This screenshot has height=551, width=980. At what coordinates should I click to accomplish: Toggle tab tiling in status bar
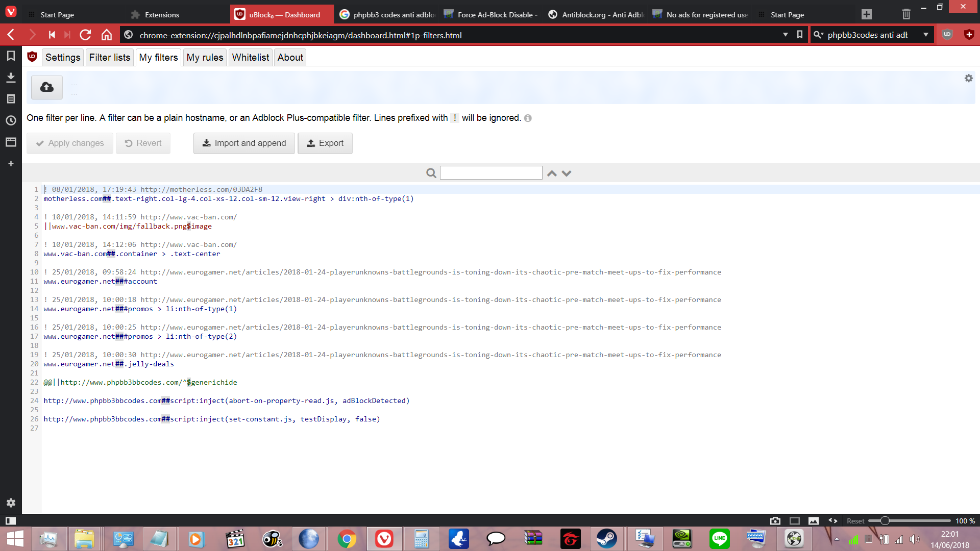(x=794, y=521)
